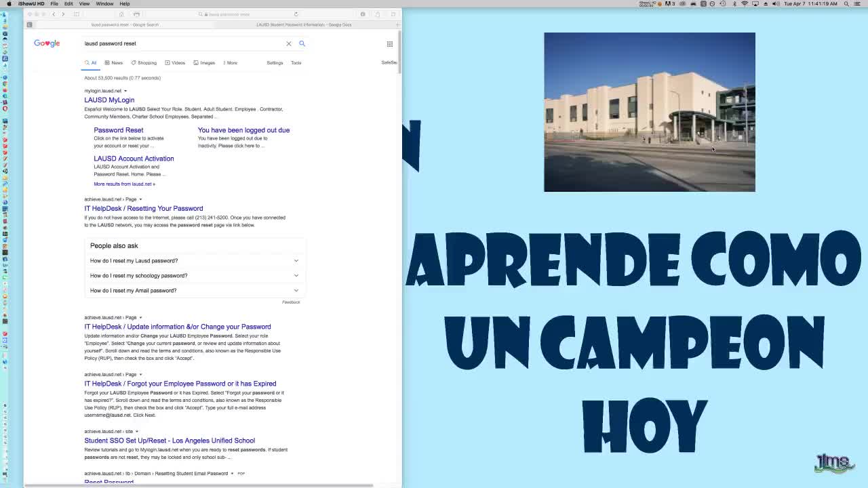Image resolution: width=868 pixels, height=488 pixels.
Task: Click the Google search magnifier button
Action: [x=302, y=43]
